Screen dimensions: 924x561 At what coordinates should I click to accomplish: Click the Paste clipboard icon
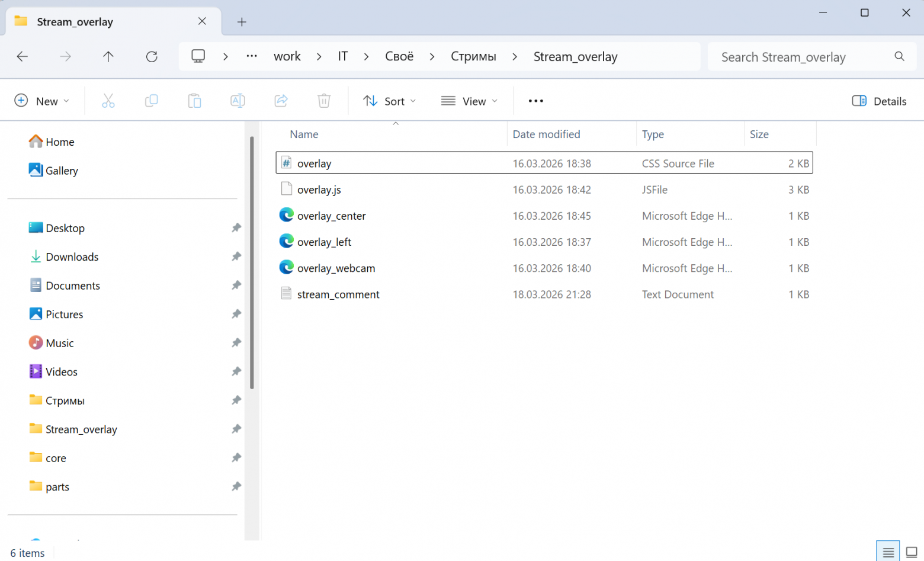[x=194, y=101]
